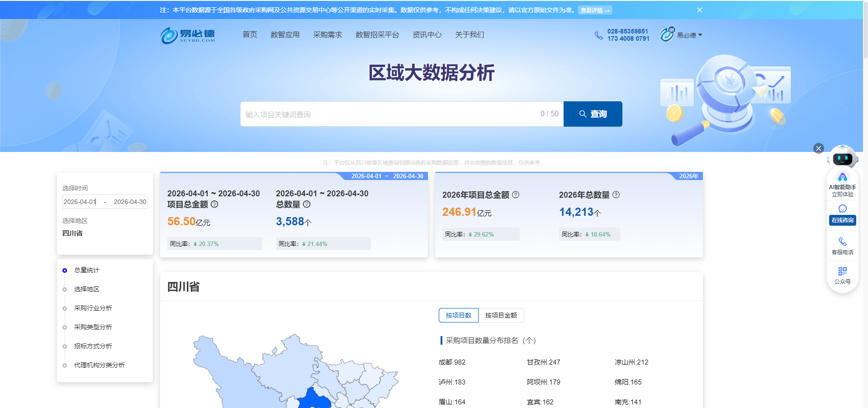The width and height of the screenshot is (868, 408).
Task: Click 凉山州:212 ranking entry
Action: (631, 362)
